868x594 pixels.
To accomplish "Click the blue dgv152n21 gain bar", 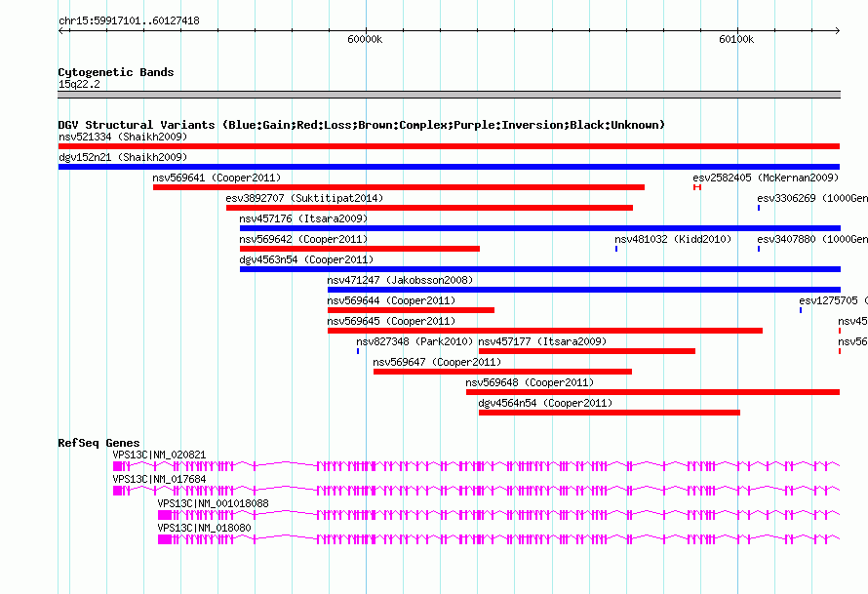I will point(449,167).
